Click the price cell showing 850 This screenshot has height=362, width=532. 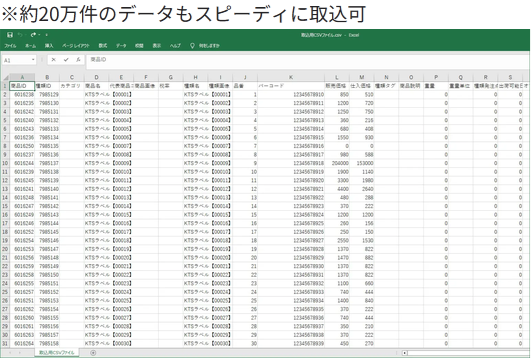[337, 95]
